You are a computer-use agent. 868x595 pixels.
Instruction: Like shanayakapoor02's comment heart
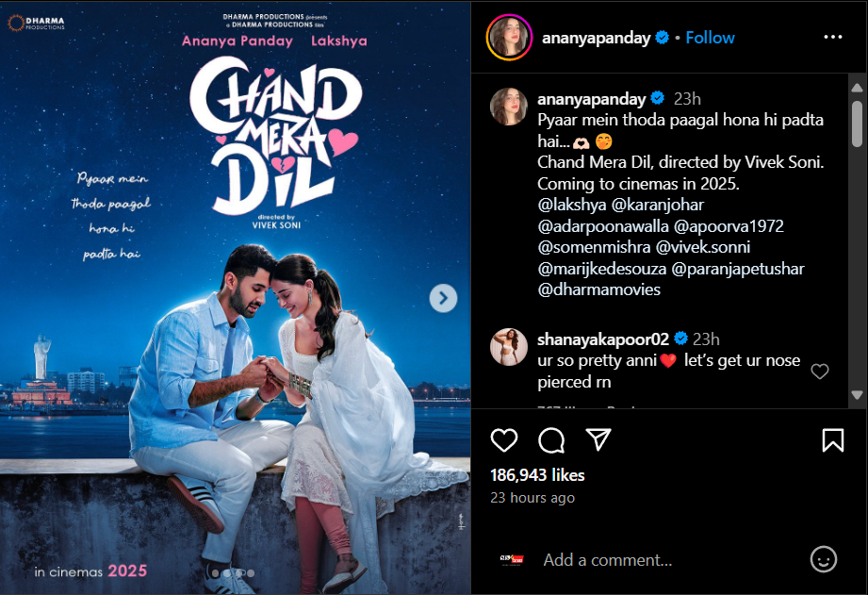(x=820, y=372)
